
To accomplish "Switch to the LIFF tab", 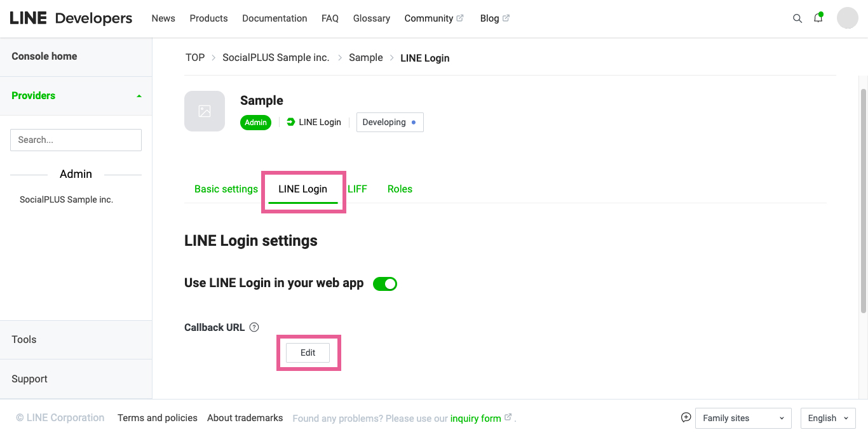I will [x=357, y=189].
